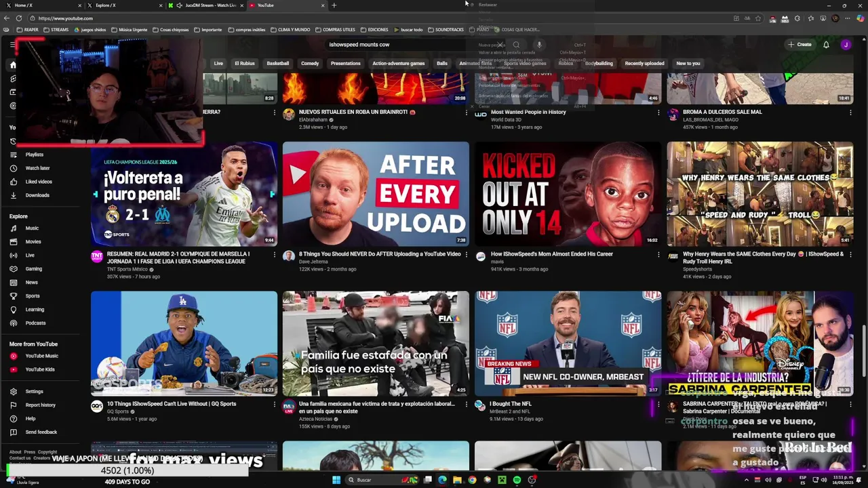
Task: Open Report history in sidebar
Action: [x=40, y=405]
